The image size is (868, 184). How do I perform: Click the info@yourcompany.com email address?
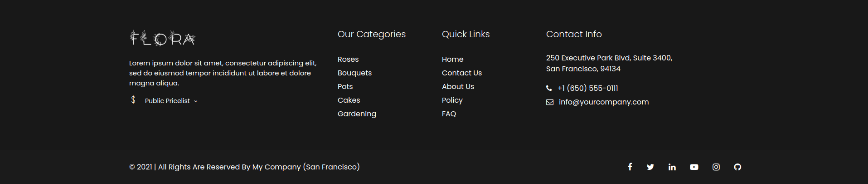[603, 102]
